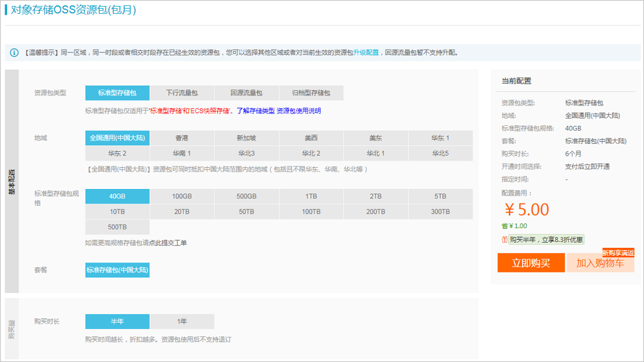Set purchase duration to 半年

point(117,322)
